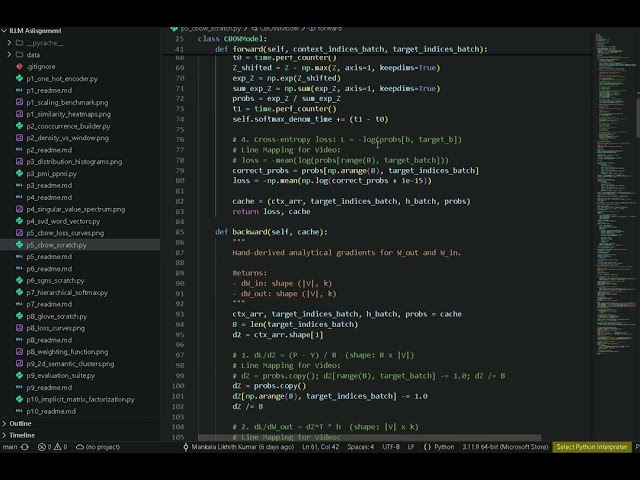Open p5_cbow_loss_curves.png image
Image resolution: width=640 pixels, height=480 pixels.
[65, 233]
